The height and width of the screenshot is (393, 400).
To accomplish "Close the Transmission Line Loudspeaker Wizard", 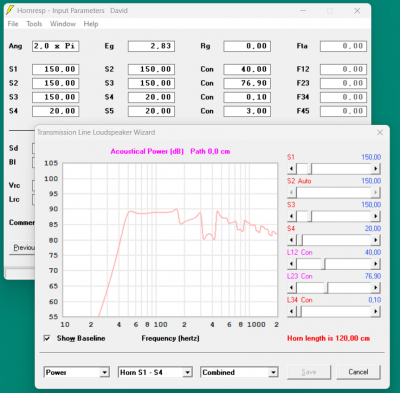I will point(380,133).
